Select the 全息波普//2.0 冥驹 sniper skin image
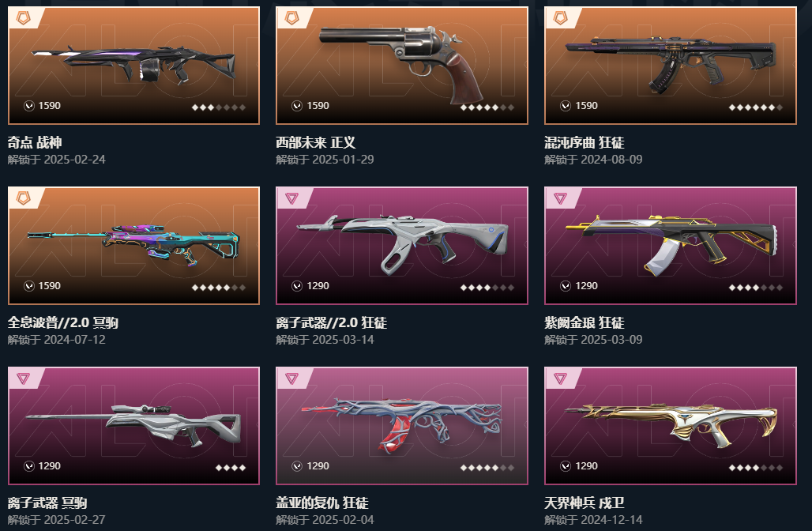Viewport: 812px width, 531px height. (133, 244)
